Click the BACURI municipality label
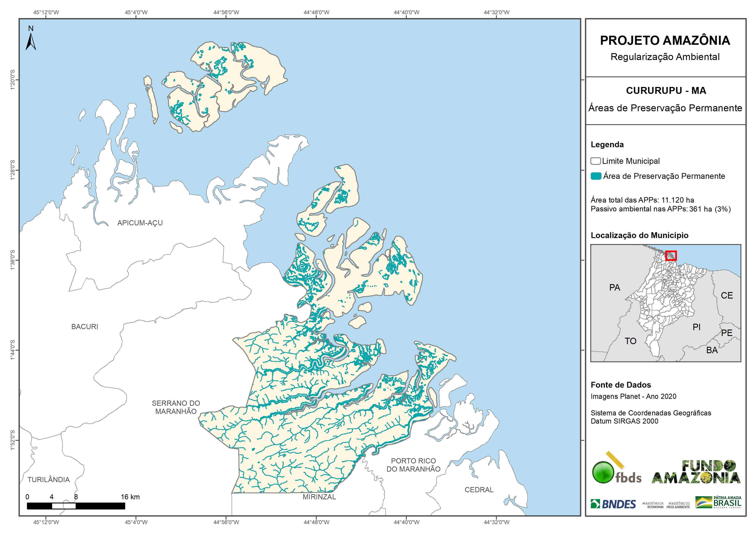Viewport: 756px width, 534px height. pyautogui.click(x=85, y=327)
